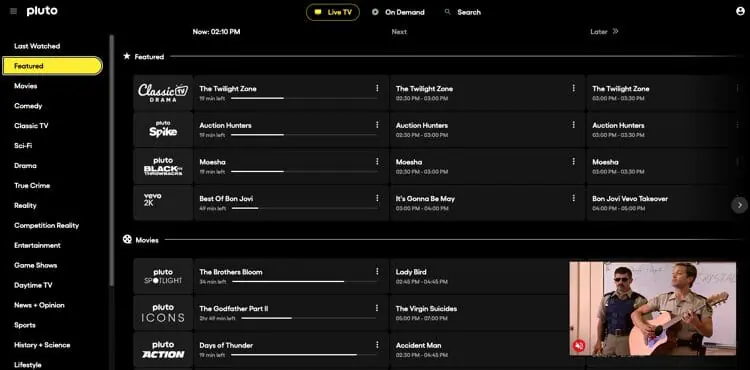Switch to the On Demand tab
The image size is (750, 370).
398,12
